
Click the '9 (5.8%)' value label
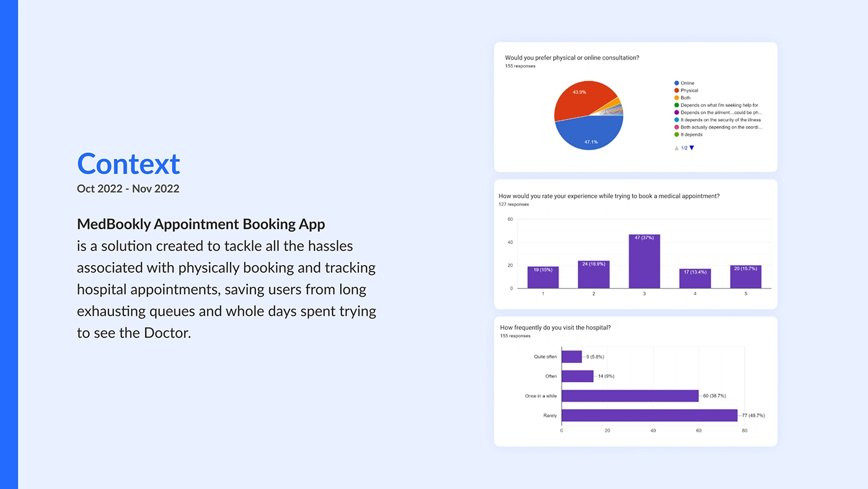(x=595, y=357)
